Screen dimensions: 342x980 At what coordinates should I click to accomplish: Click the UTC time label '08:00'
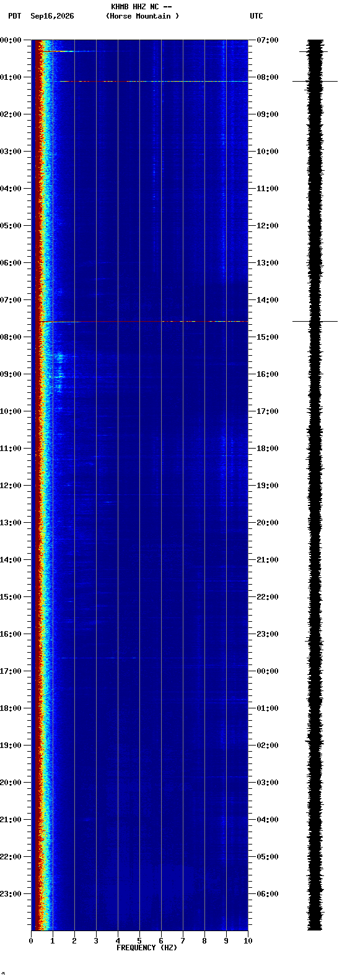pos(268,77)
